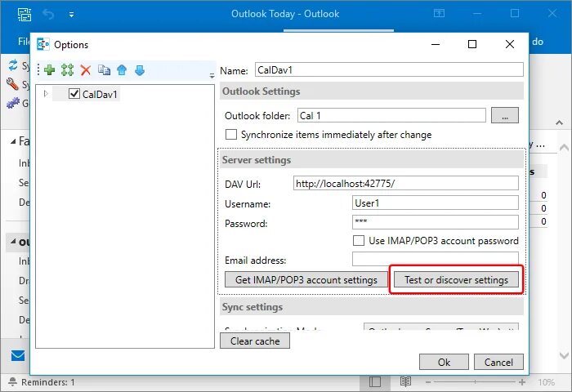Zoom in with the plus in status bar
This screenshot has height=392, width=572.
tap(522, 382)
